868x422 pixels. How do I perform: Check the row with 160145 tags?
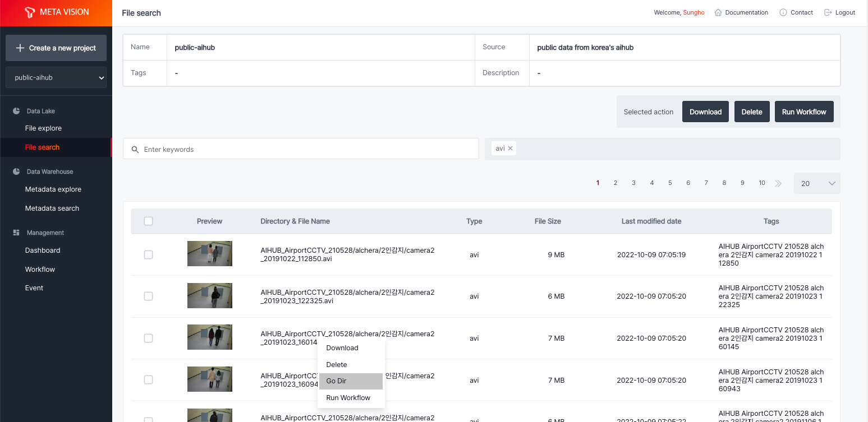[148, 338]
